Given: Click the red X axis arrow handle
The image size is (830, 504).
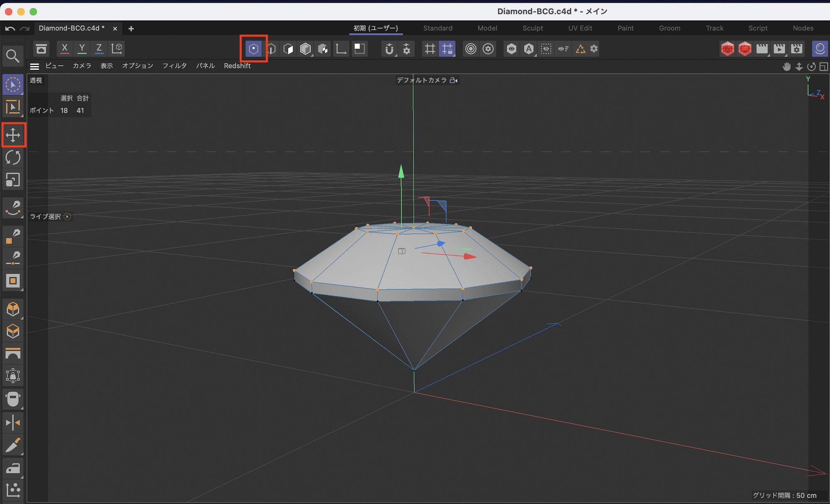Looking at the screenshot, I should point(470,257).
